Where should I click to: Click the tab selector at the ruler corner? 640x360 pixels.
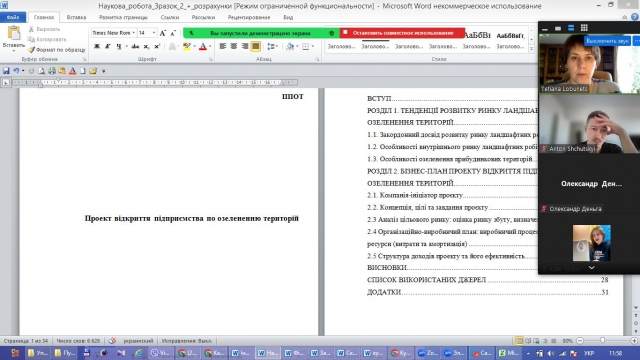(x=6, y=82)
